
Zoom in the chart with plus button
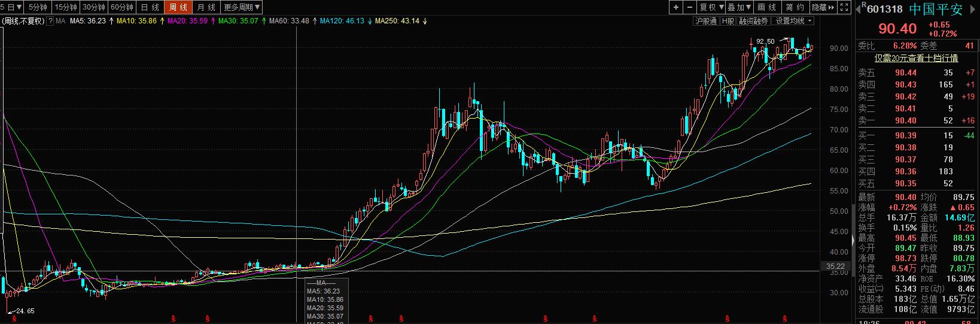point(675,7)
